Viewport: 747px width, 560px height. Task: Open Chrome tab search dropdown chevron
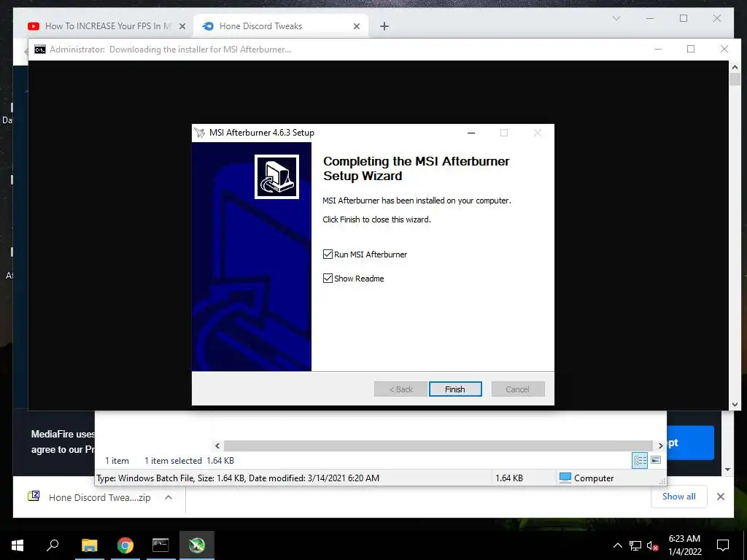[616, 18]
